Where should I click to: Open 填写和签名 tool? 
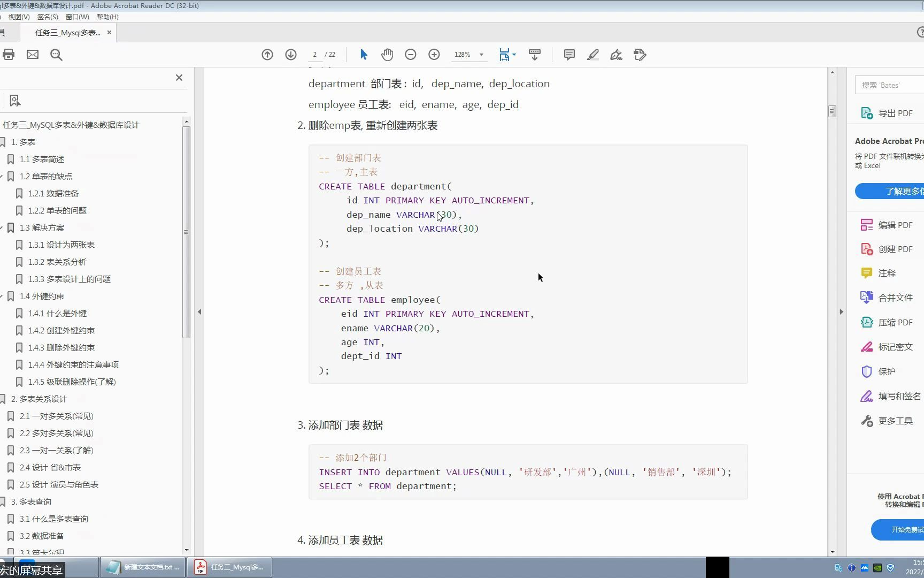pos(890,396)
